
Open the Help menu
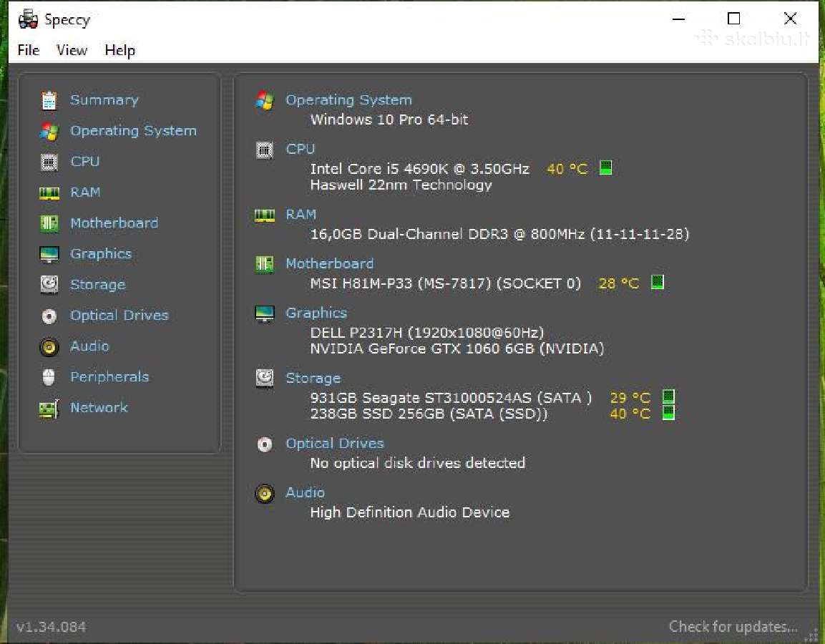[120, 51]
